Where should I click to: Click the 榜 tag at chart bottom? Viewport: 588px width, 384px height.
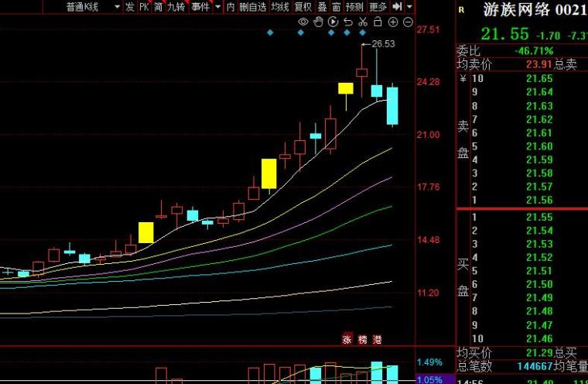coord(362,339)
